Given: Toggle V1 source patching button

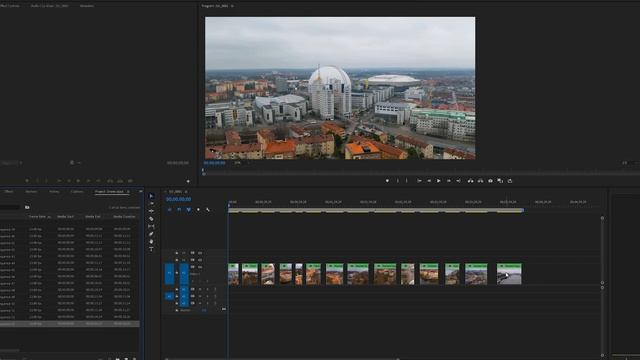Looking at the screenshot, I should pyautogui.click(x=169, y=273).
